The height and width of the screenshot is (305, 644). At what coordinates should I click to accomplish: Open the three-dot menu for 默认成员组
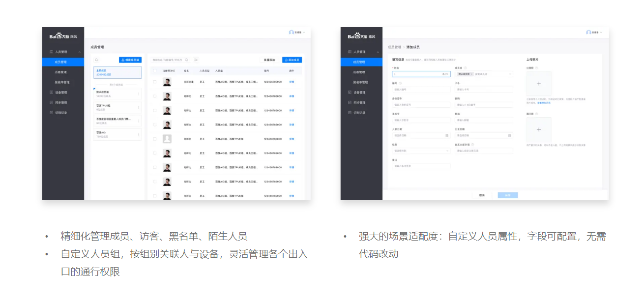[139, 93]
